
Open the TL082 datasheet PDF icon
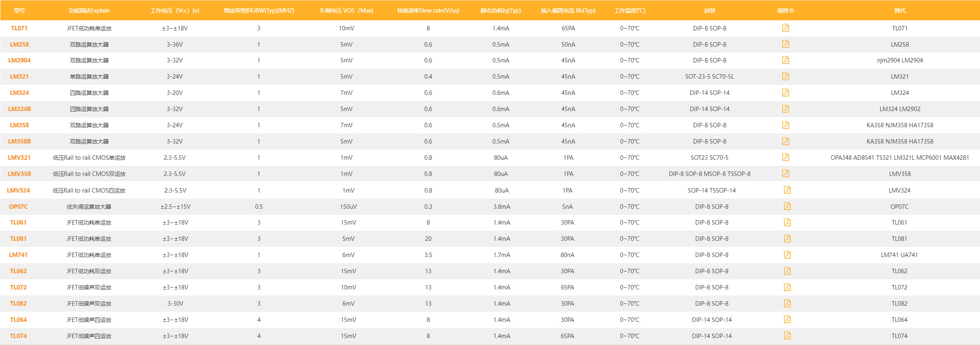pyautogui.click(x=787, y=303)
